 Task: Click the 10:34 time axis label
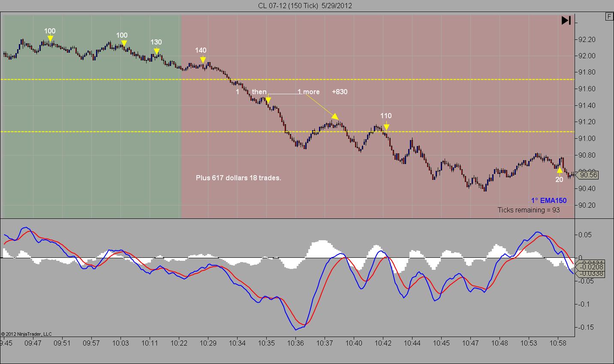tap(237, 343)
